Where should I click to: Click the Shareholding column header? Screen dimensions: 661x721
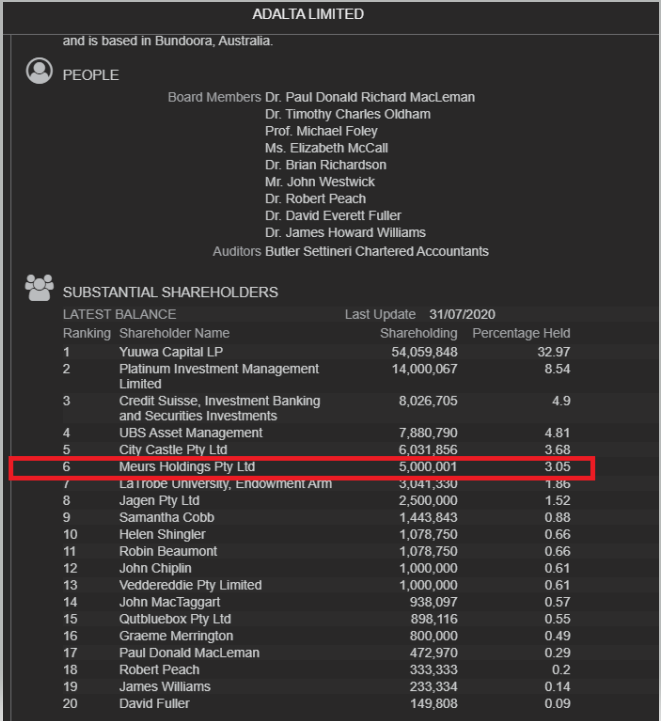click(x=419, y=333)
